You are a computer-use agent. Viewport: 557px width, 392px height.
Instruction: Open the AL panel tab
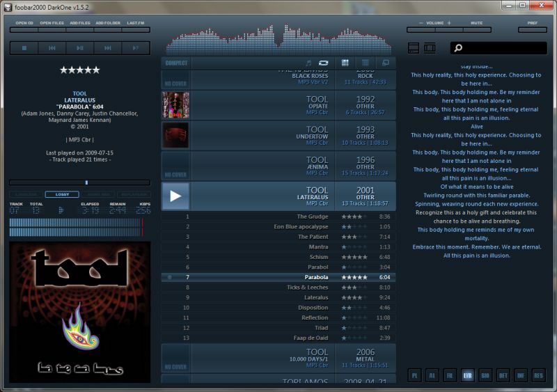pos(432,375)
